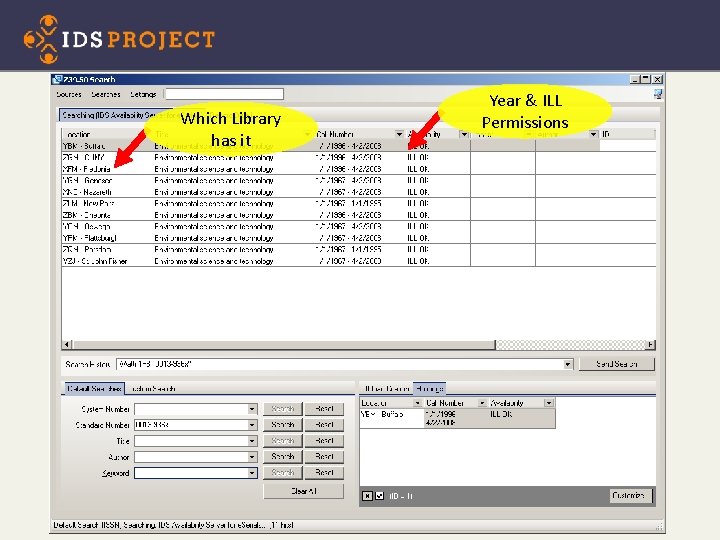Click Search next to System Number
720x540 pixels.
282,409
